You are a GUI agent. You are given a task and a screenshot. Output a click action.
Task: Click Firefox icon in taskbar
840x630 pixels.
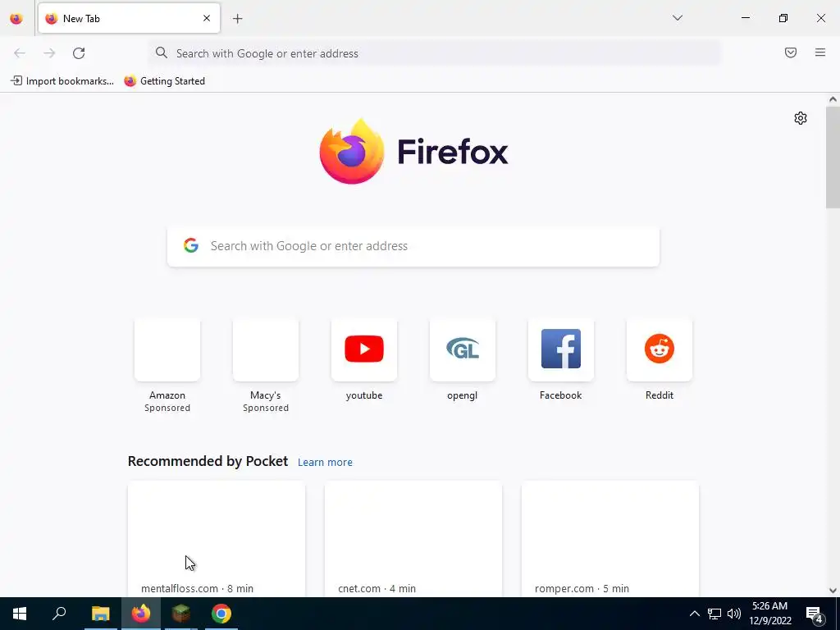[x=141, y=614]
